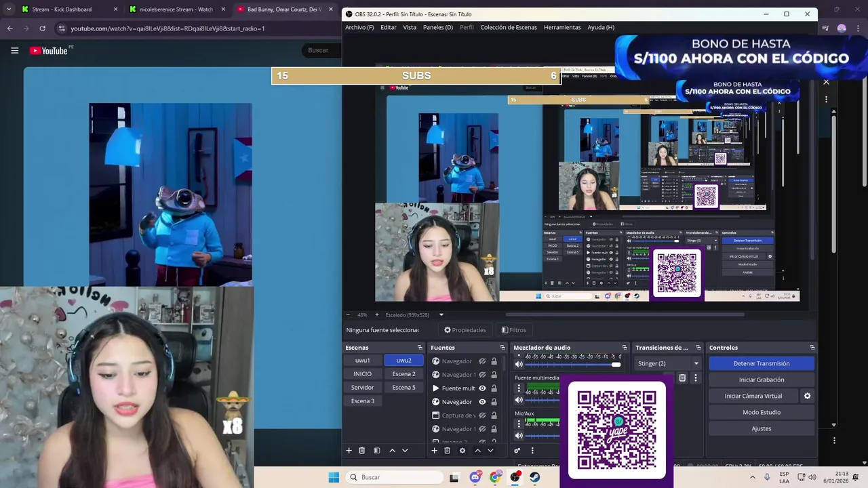This screenshot has width=868, height=488.
Task: Open transition options three-dot menu
Action: [x=695, y=378]
